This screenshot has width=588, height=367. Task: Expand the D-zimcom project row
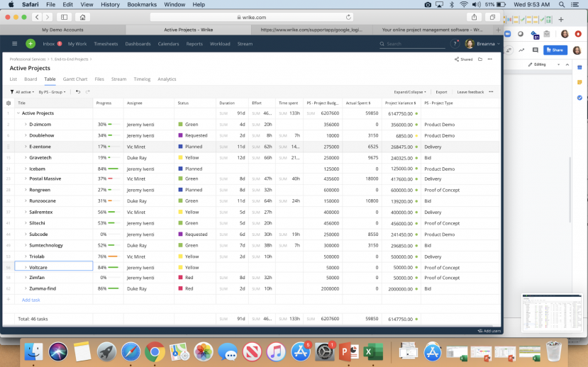pyautogui.click(x=26, y=124)
